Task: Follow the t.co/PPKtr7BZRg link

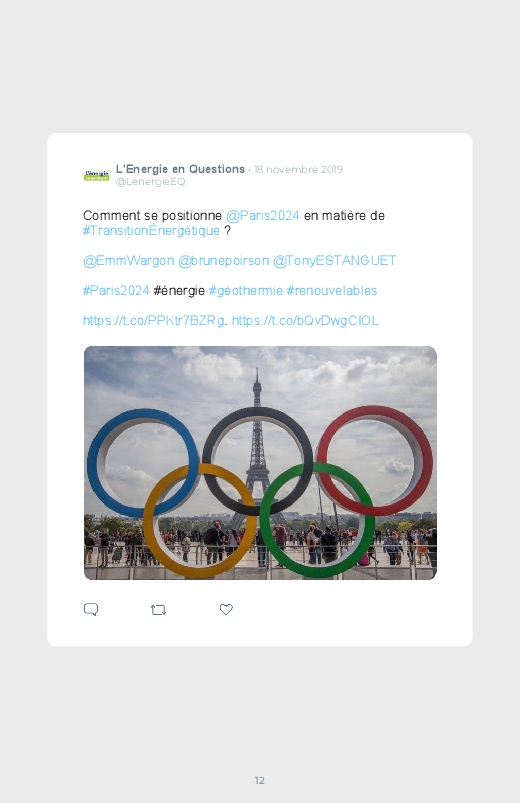Action: (x=154, y=321)
